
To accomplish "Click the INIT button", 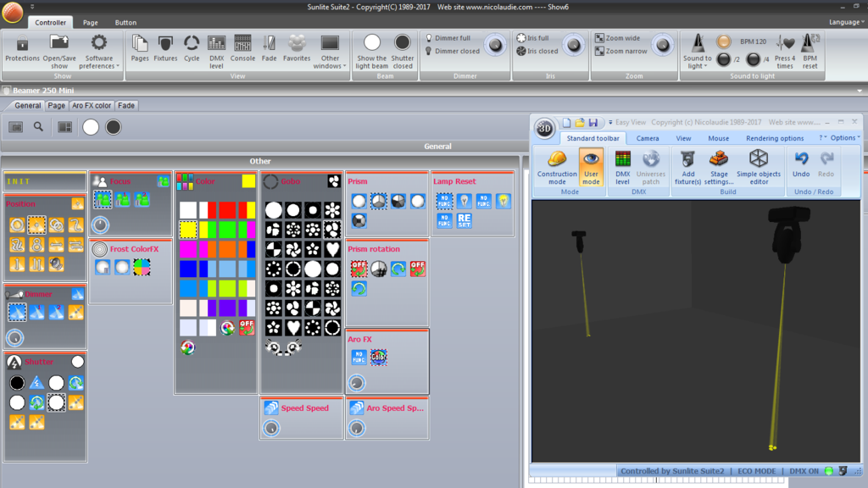I will (x=45, y=181).
